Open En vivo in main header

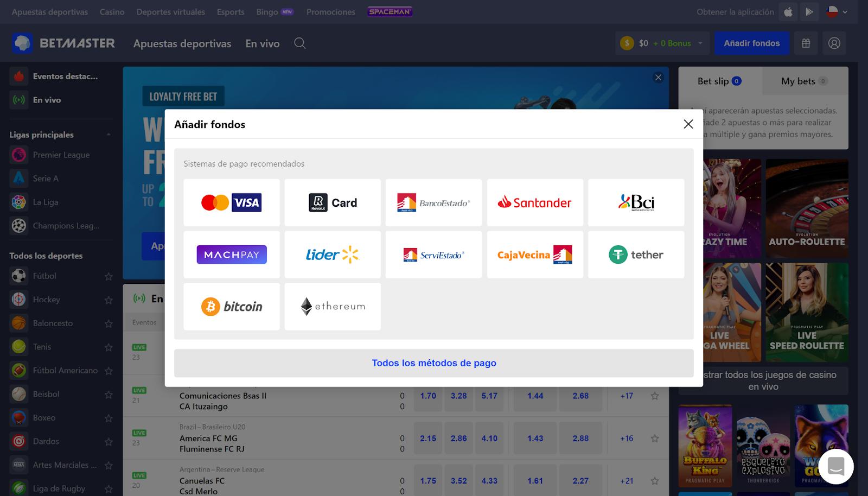point(263,43)
